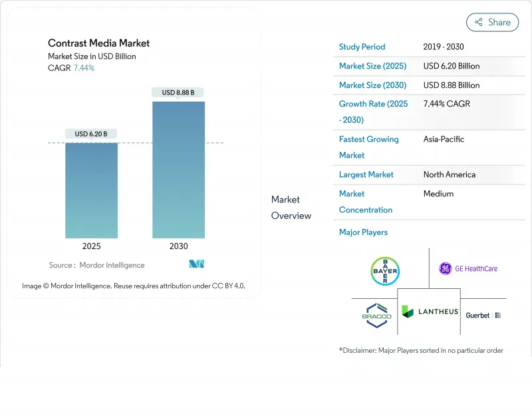This screenshot has height=416, width=532.
Task: Select the Study Period row label
Action: pyautogui.click(x=362, y=47)
